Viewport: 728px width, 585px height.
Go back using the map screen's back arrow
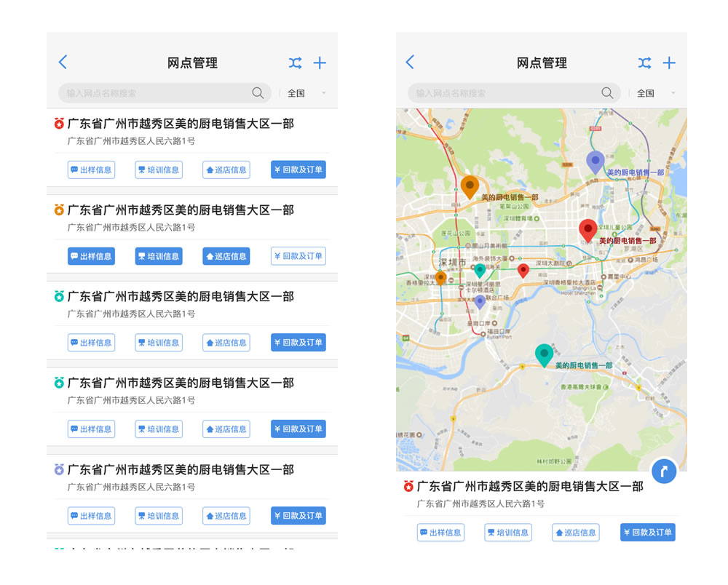(410, 62)
